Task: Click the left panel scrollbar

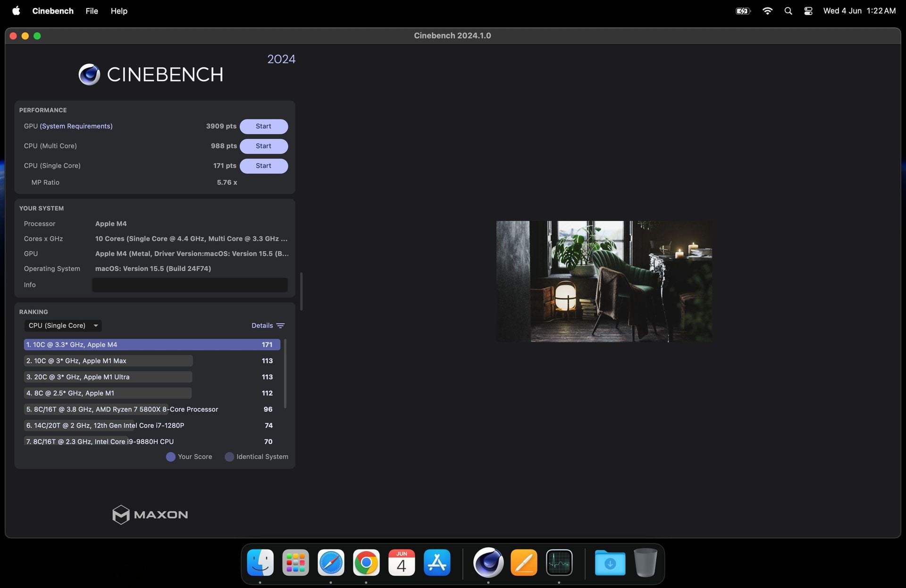Action: coord(302,291)
